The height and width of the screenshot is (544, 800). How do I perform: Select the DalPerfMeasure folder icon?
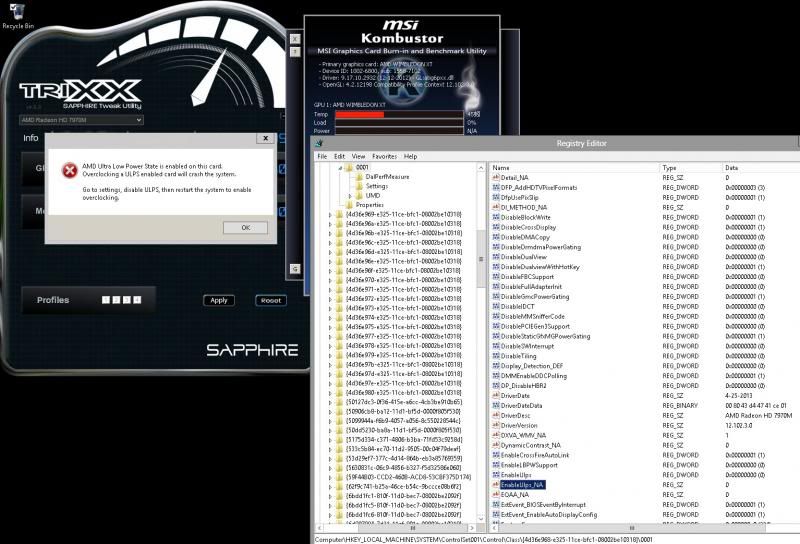click(359, 177)
